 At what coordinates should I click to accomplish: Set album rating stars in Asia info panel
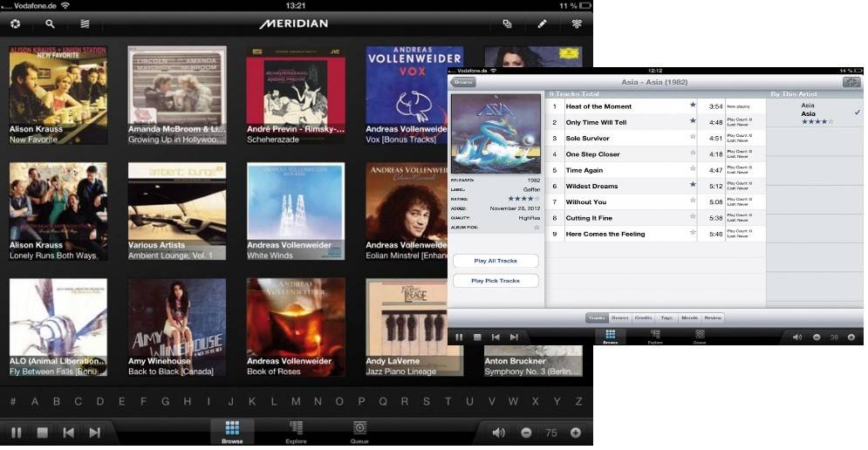pos(523,199)
